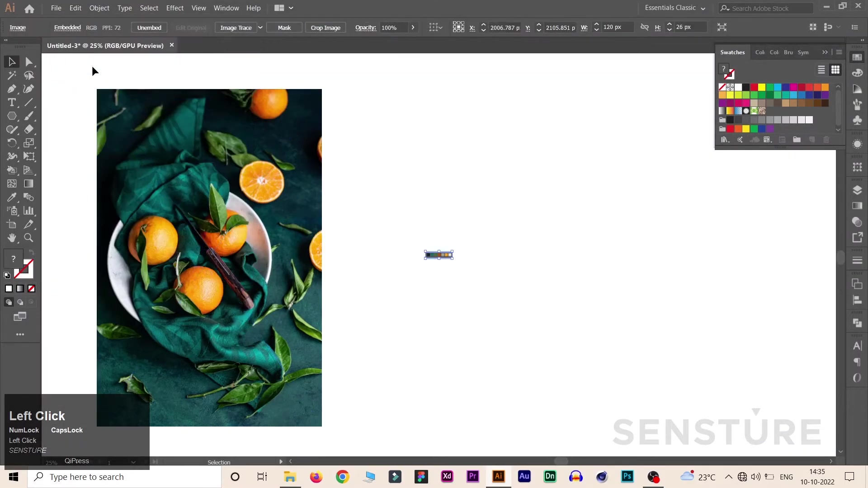
Task: Click the Crop Image button
Action: 325,27
